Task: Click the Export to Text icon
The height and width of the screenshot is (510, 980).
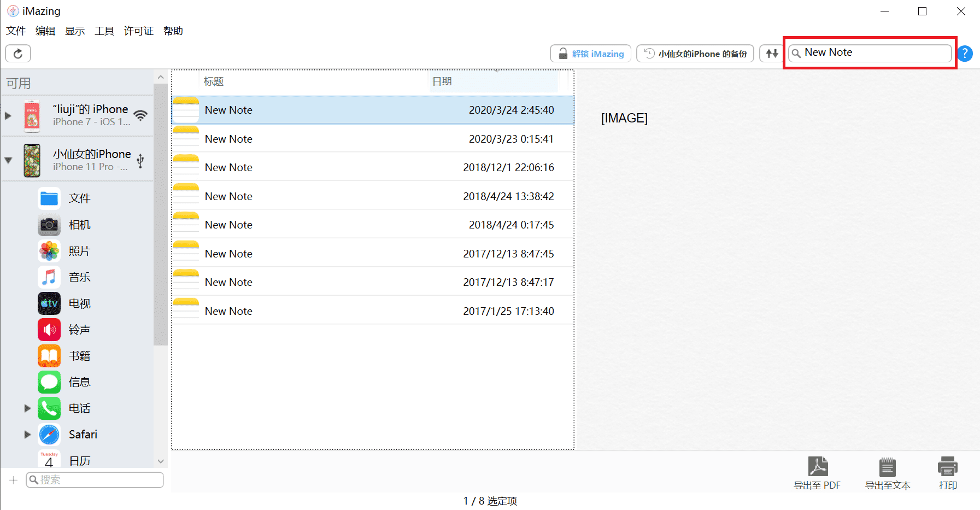Action: (x=887, y=467)
